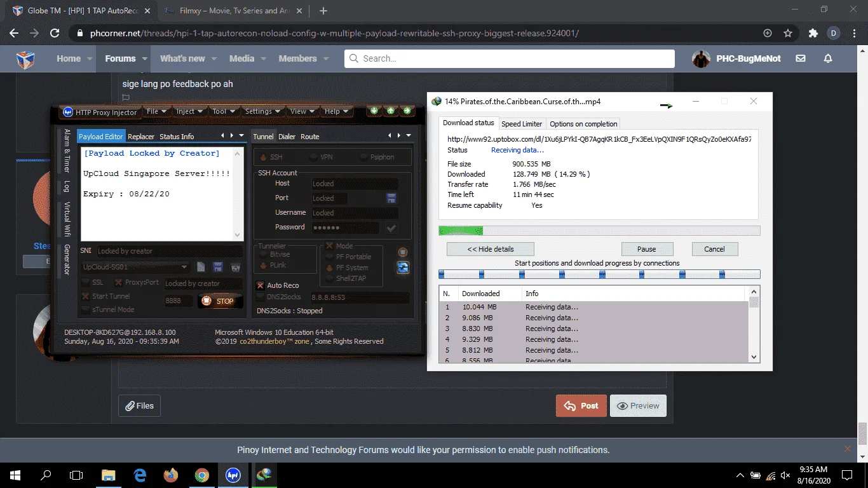Open the UpCloud-SG01 config dropdown
This screenshot has height=488, width=868.
pyautogui.click(x=184, y=268)
